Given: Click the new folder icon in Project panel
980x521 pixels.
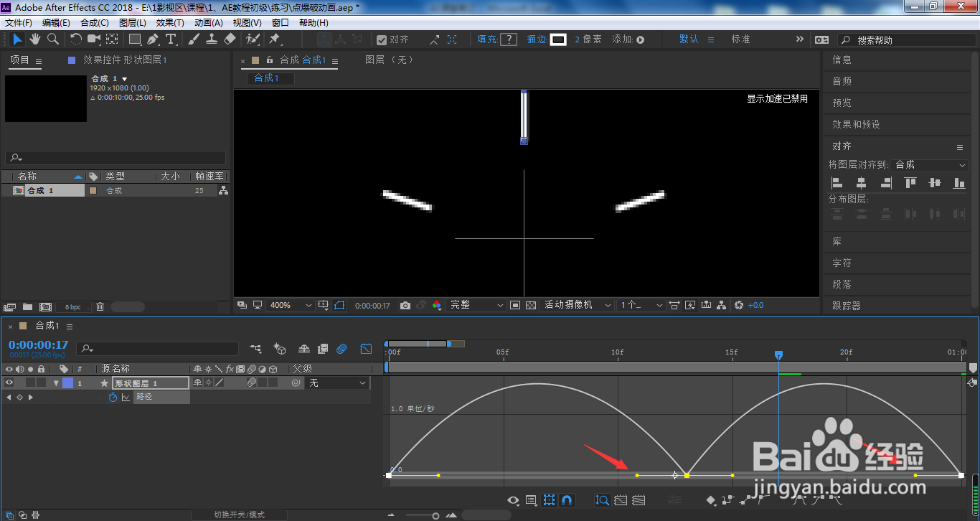Looking at the screenshot, I should (x=27, y=306).
